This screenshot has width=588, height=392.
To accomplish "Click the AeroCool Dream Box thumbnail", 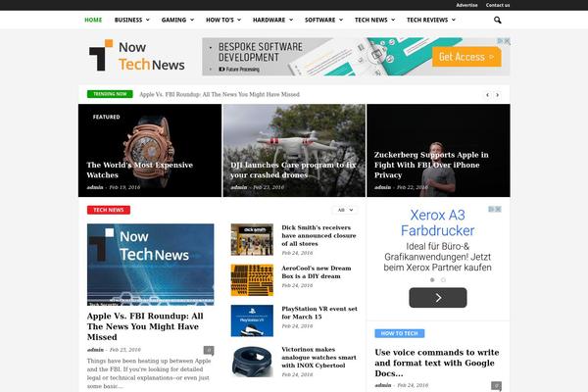I will pos(252,280).
